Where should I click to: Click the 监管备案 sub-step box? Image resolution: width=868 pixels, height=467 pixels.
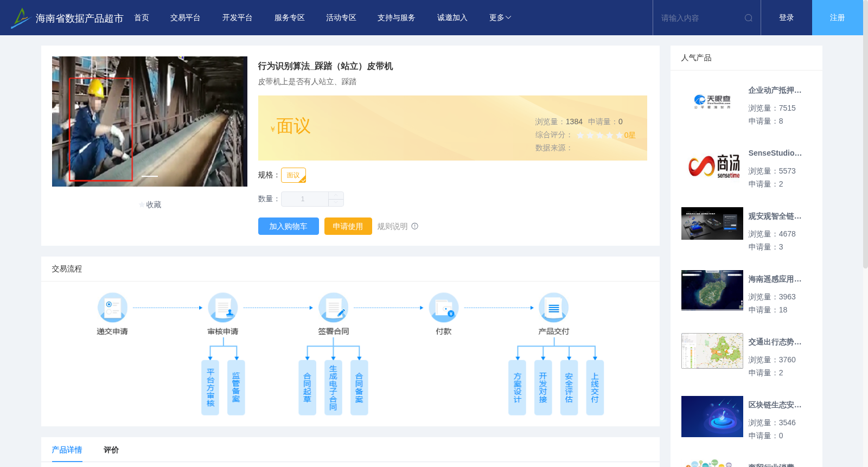[236, 388]
